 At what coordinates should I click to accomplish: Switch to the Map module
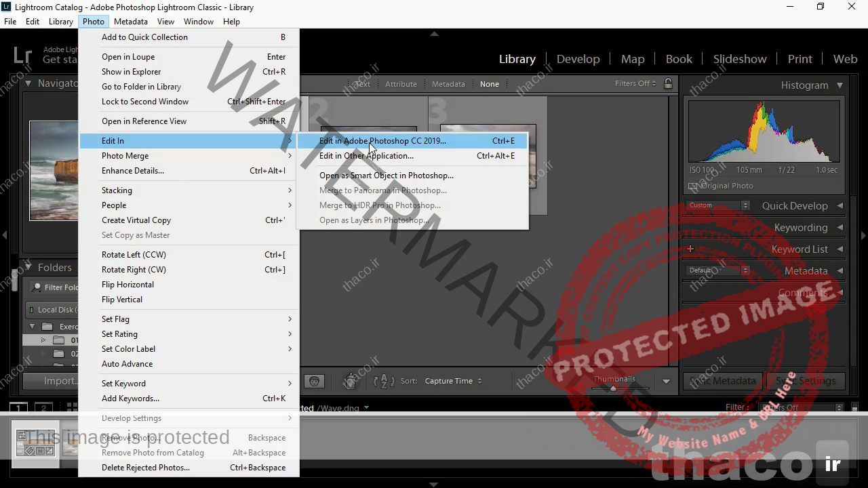(x=633, y=59)
